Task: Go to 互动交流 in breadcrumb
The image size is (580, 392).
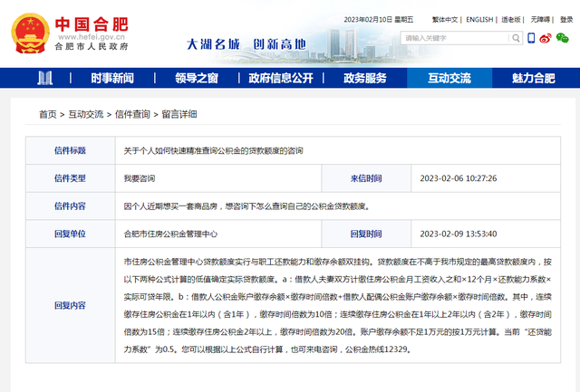Action: click(86, 115)
